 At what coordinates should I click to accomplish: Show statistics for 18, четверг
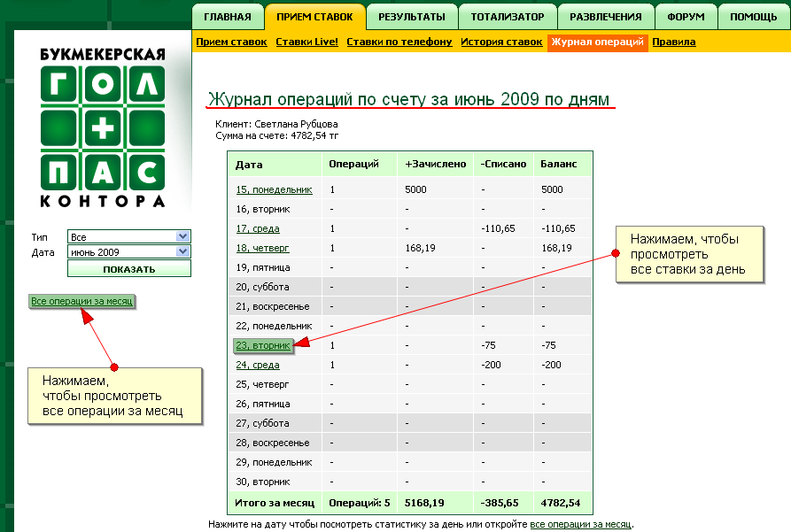click(263, 247)
